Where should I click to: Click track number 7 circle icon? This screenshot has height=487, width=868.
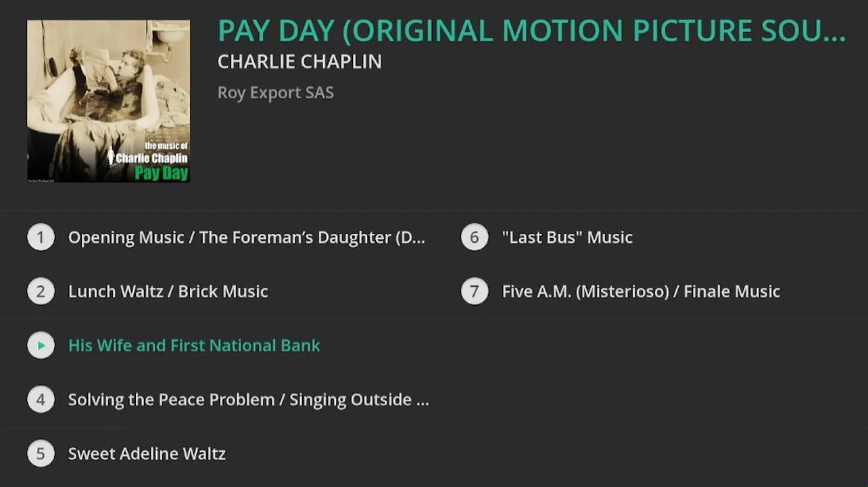[475, 292]
